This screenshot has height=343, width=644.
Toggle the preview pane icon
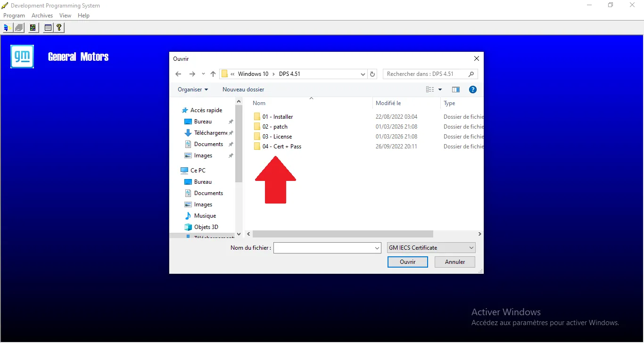pos(455,90)
